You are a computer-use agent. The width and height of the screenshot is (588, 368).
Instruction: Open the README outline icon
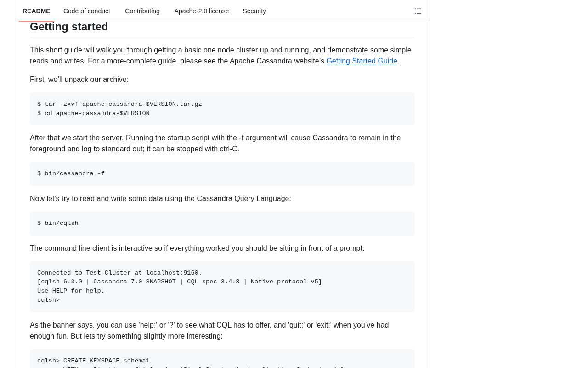pos(418,11)
